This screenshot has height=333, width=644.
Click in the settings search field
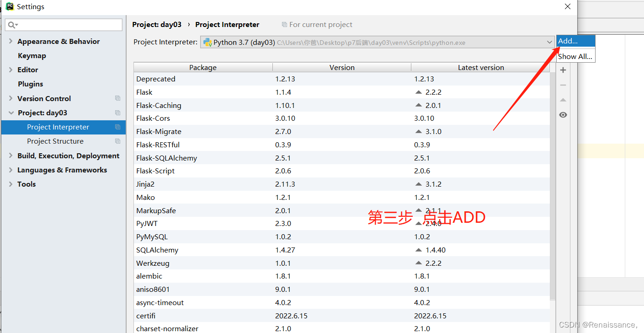pyautogui.click(x=64, y=25)
